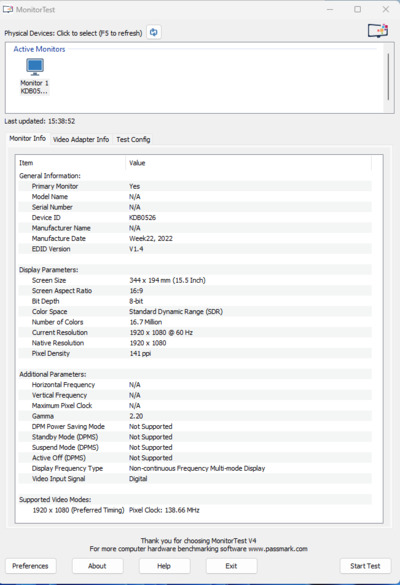Click the Video Input Signal value Digital
Screen dimensions: 400x585
(138, 479)
